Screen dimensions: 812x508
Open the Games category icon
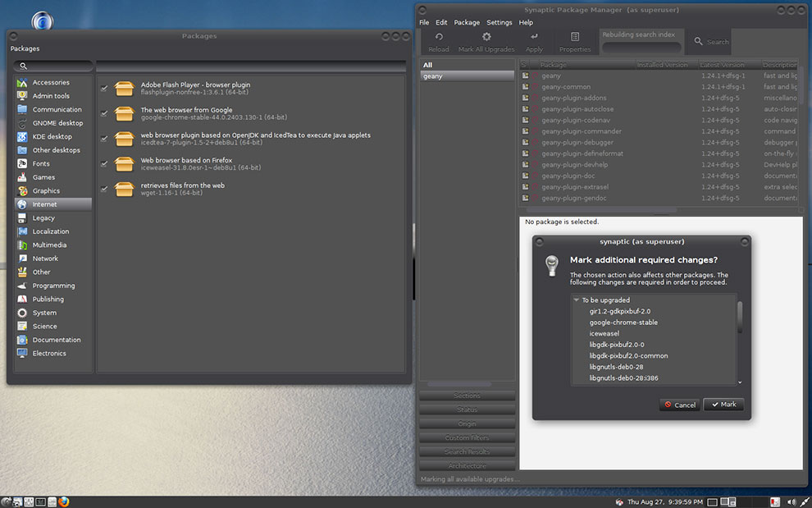click(x=22, y=177)
